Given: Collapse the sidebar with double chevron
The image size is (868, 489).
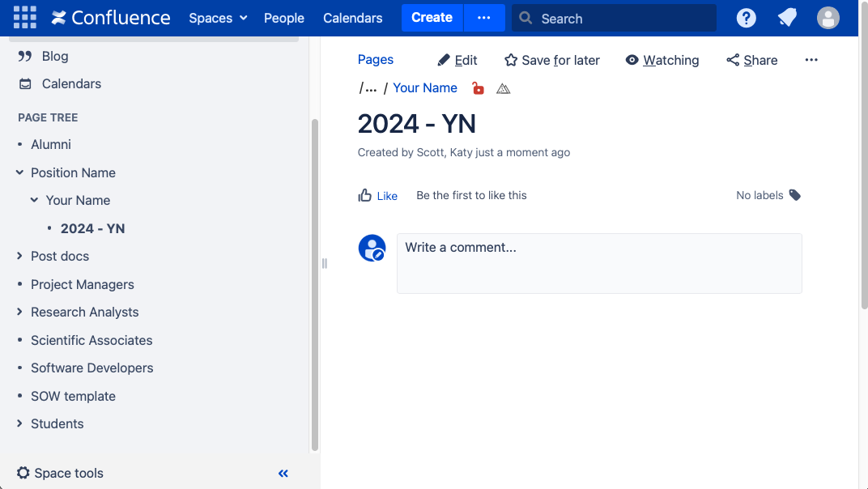Looking at the screenshot, I should [x=283, y=474].
